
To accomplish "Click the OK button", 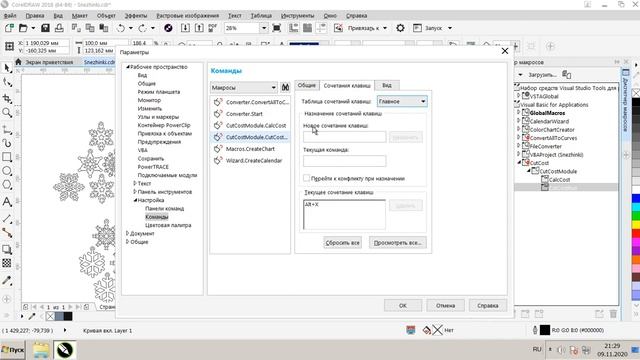I will click(x=403, y=305).
